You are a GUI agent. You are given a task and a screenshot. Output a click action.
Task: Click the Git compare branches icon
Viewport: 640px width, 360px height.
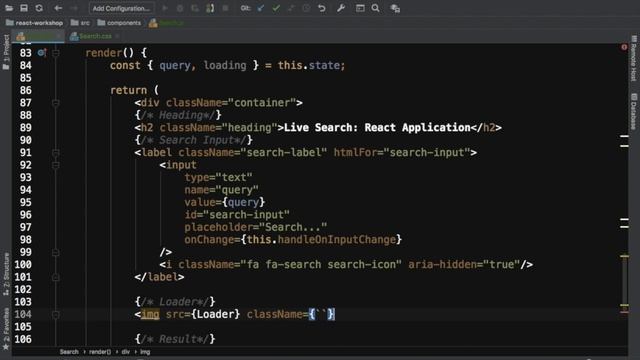click(291, 8)
